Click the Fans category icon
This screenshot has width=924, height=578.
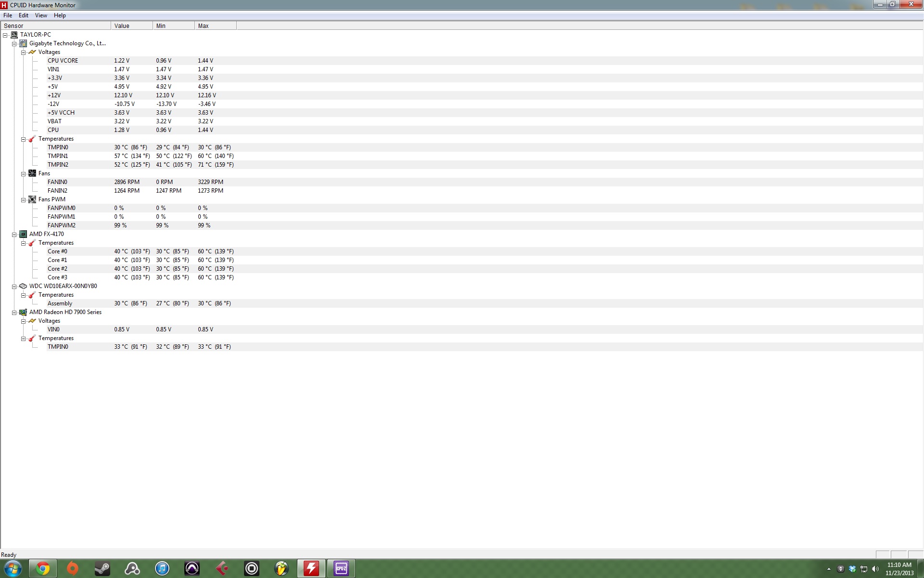pos(32,173)
